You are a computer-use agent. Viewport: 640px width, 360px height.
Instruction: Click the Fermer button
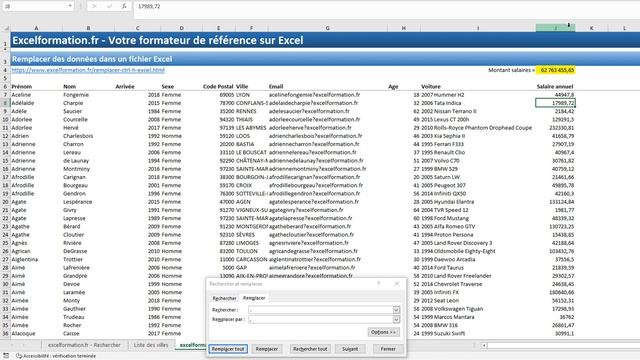click(388, 349)
